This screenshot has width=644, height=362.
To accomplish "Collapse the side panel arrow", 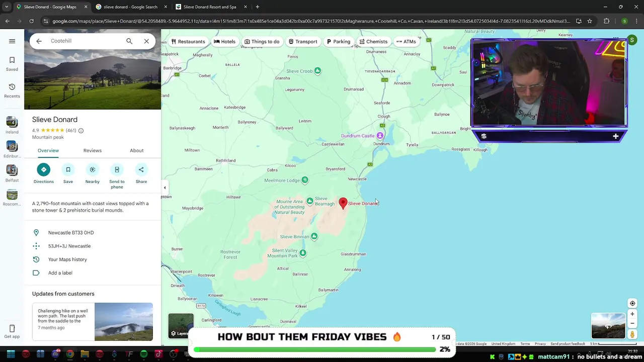I will (x=165, y=188).
